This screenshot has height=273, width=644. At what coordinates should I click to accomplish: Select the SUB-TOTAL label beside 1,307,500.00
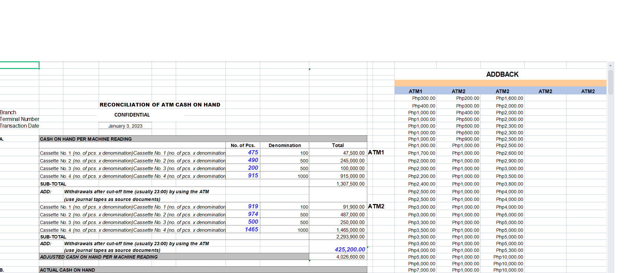coord(53,184)
